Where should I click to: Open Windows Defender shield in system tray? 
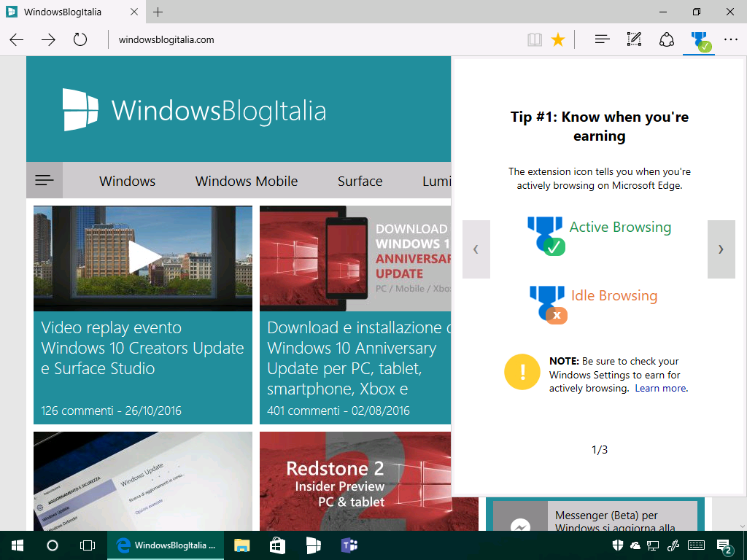[x=617, y=545]
